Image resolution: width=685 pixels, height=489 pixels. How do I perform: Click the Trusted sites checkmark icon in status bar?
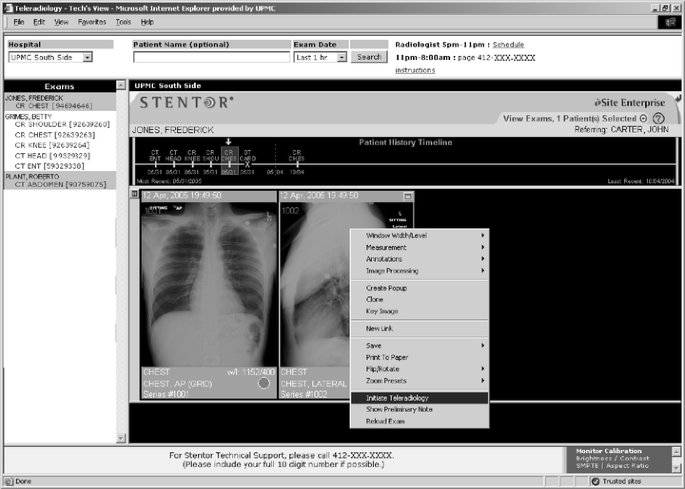595,481
